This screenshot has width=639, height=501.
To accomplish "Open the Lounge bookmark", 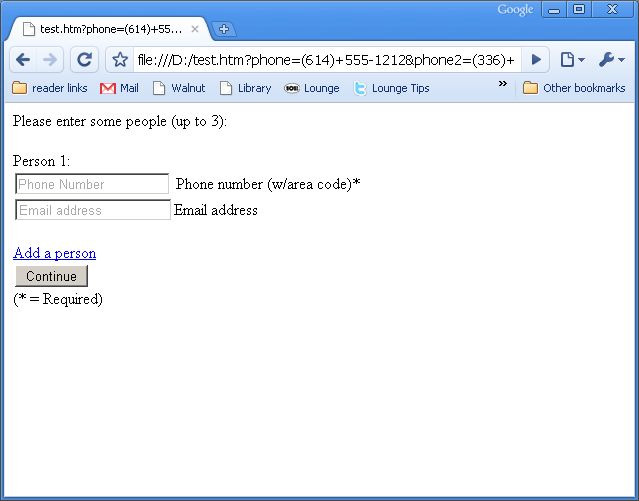I will coord(312,88).
